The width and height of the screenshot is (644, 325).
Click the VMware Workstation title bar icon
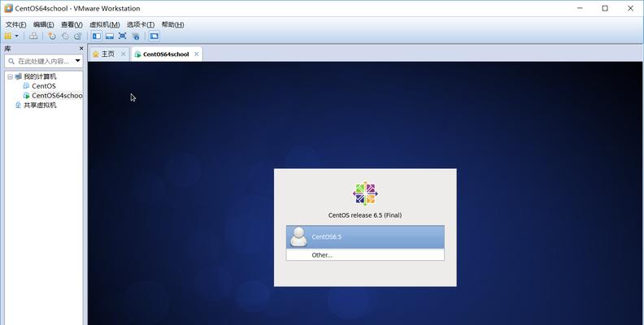8,8
